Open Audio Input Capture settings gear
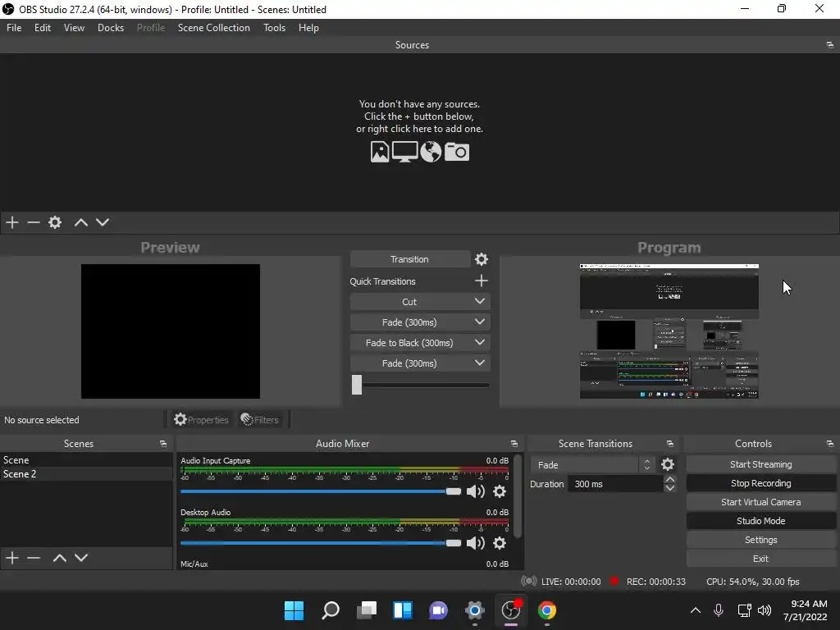The width and height of the screenshot is (840, 630). click(500, 491)
